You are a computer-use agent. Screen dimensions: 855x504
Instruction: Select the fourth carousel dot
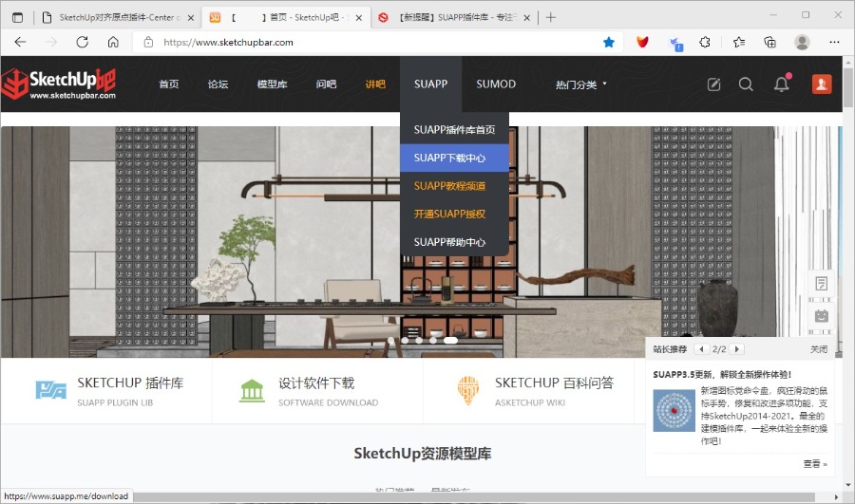[x=433, y=340]
